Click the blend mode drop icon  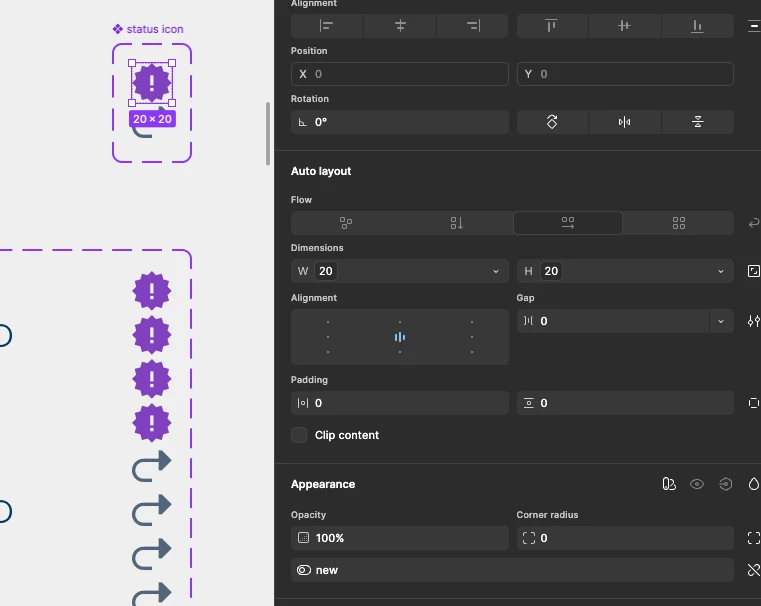click(754, 484)
